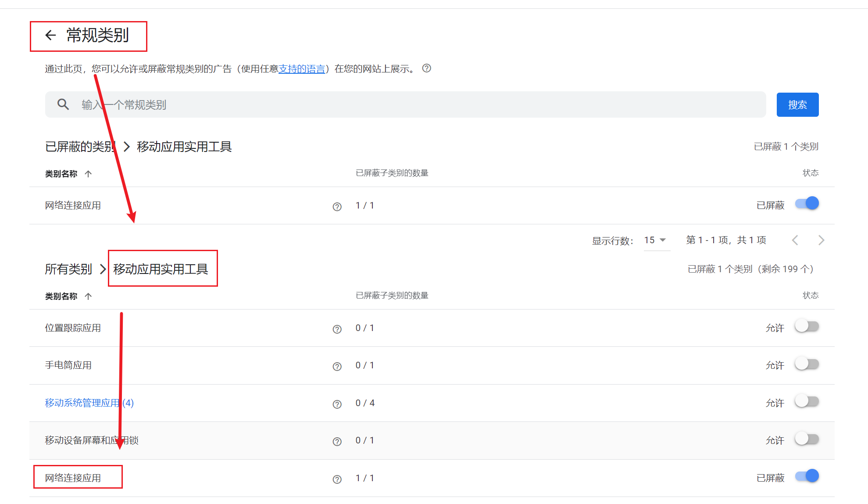Viewport: 868px width, 504px height.
Task: Sort all categories by 类别名称 arrow
Action: pos(88,296)
